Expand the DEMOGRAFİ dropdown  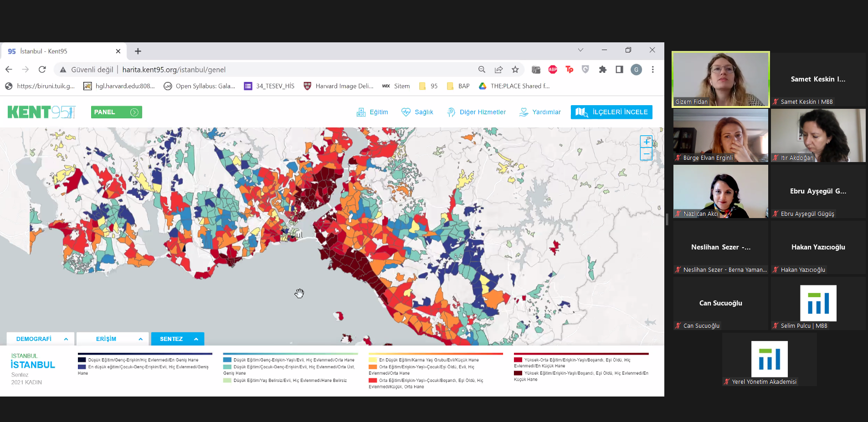[40, 339]
